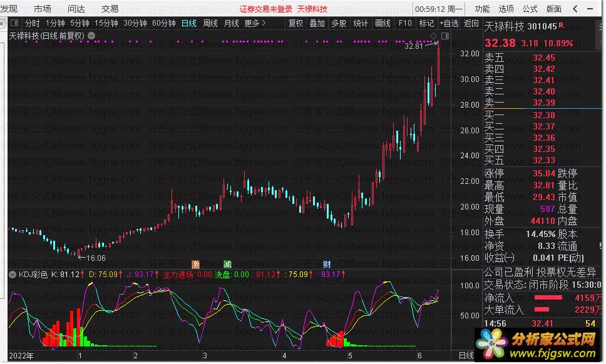606x364 pixels.
Task: Click the 卖一 price 32.39
Action: pos(544,103)
